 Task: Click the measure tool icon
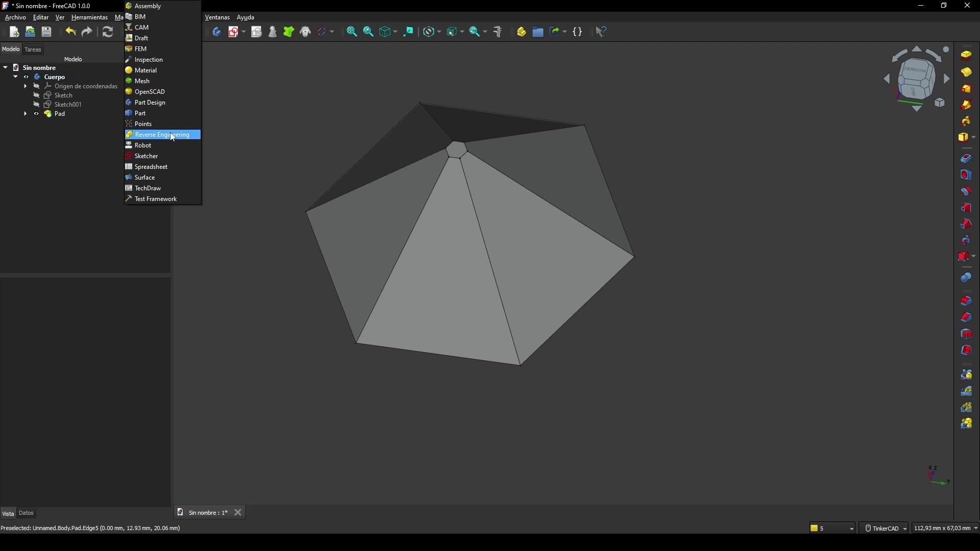coord(498,32)
